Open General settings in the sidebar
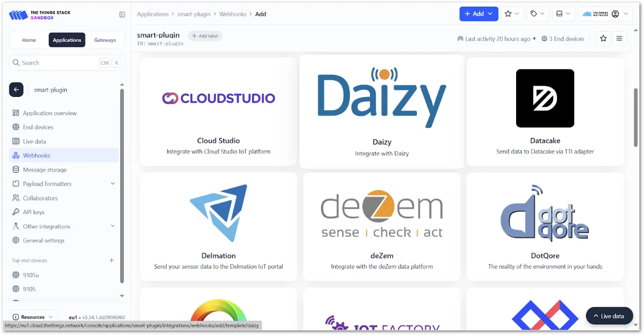This screenshot has width=644, height=335. pyautogui.click(x=64, y=240)
